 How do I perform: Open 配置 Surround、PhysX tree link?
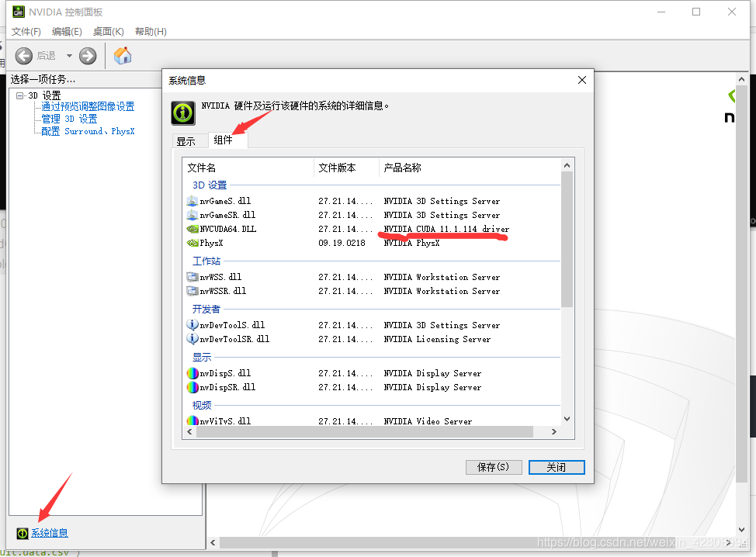pyautogui.click(x=88, y=131)
